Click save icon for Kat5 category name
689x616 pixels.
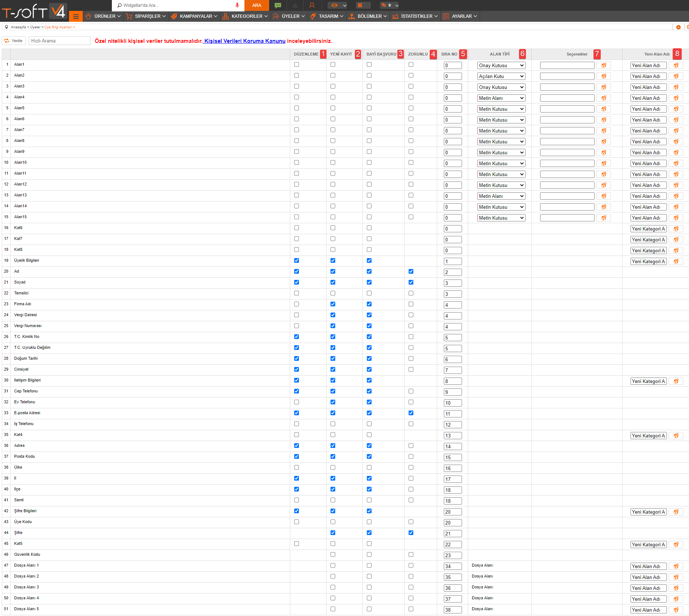(676, 544)
